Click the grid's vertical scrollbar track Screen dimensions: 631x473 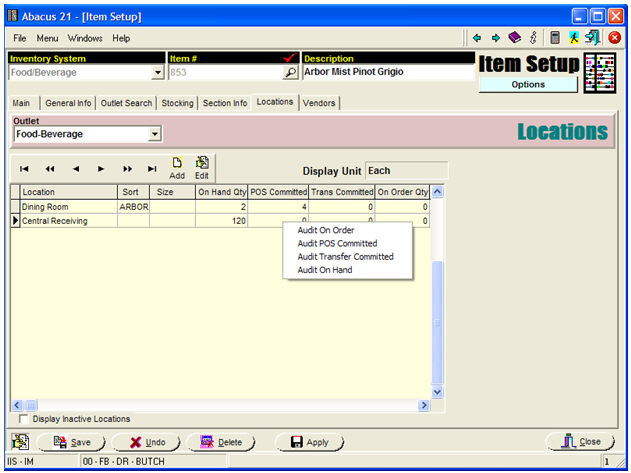coord(436,320)
